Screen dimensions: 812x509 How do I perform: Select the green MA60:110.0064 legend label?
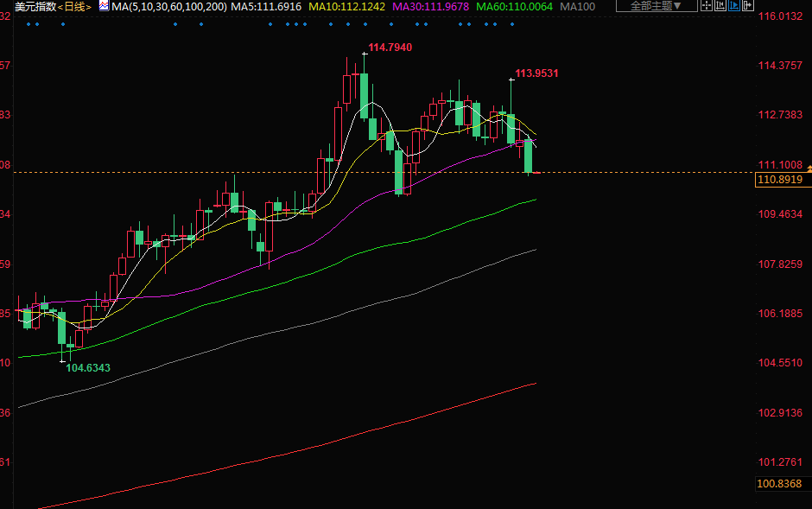coord(515,6)
